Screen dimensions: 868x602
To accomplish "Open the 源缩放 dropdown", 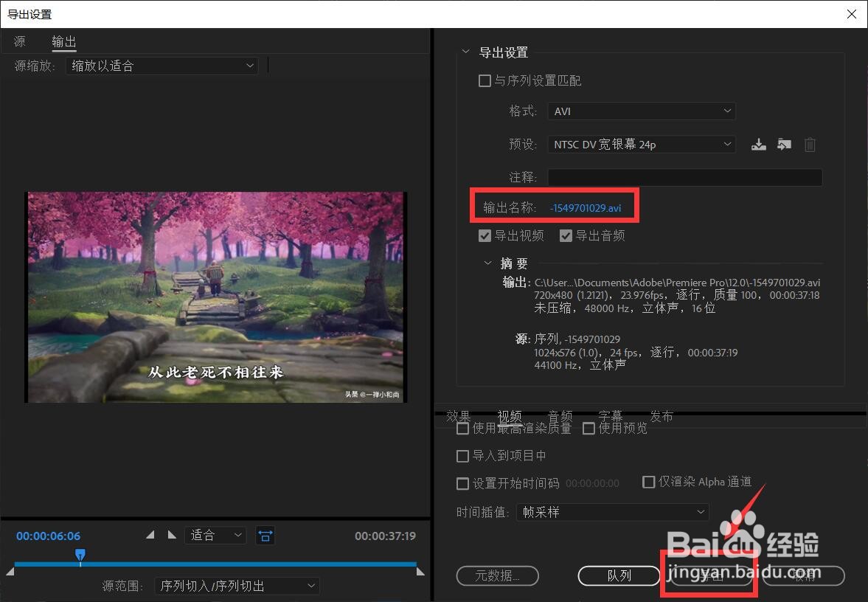I will tap(162, 66).
